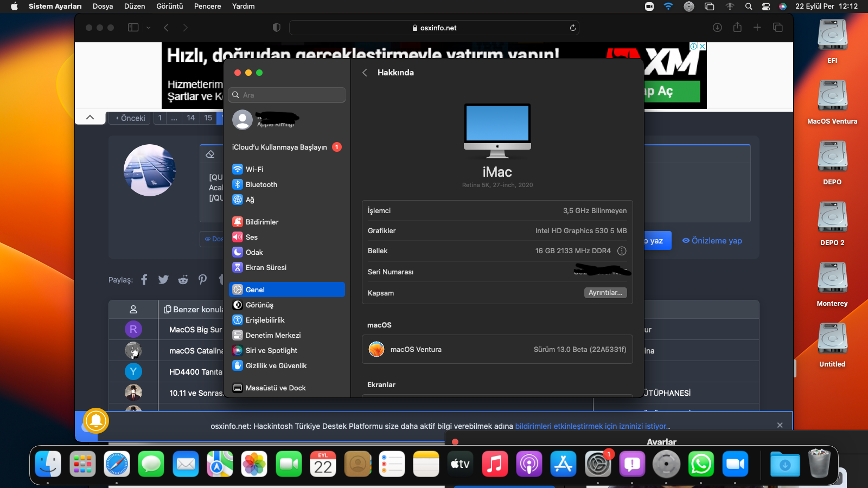Click the Safari reload page icon
This screenshot has width=868, height=488.
(x=572, y=28)
